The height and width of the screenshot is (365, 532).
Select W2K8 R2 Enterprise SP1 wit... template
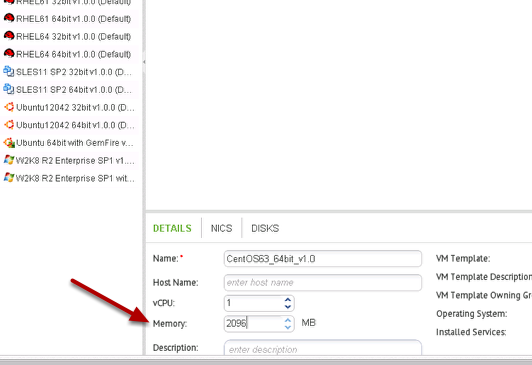[75, 178]
